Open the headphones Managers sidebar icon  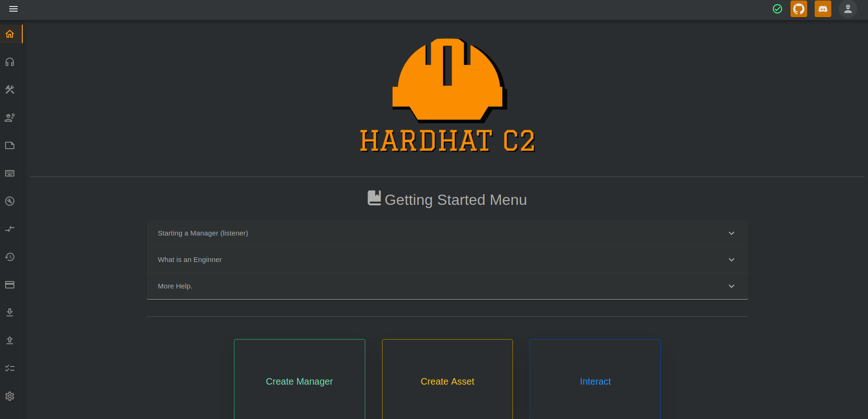click(10, 62)
